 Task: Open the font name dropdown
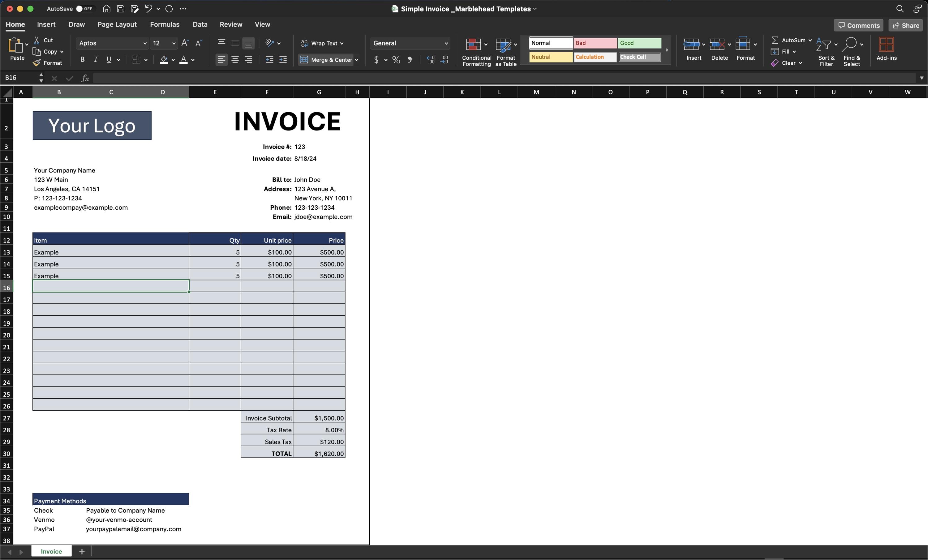[x=145, y=43]
